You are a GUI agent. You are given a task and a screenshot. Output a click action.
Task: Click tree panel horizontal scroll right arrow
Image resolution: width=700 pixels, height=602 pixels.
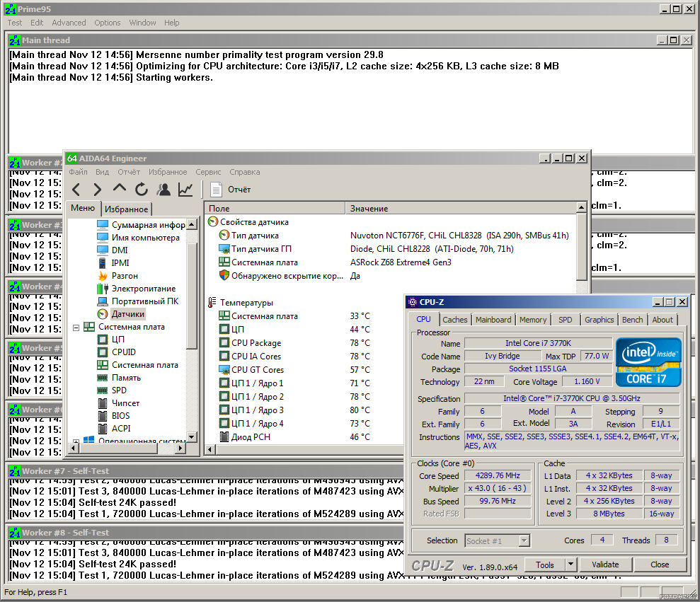(x=180, y=448)
